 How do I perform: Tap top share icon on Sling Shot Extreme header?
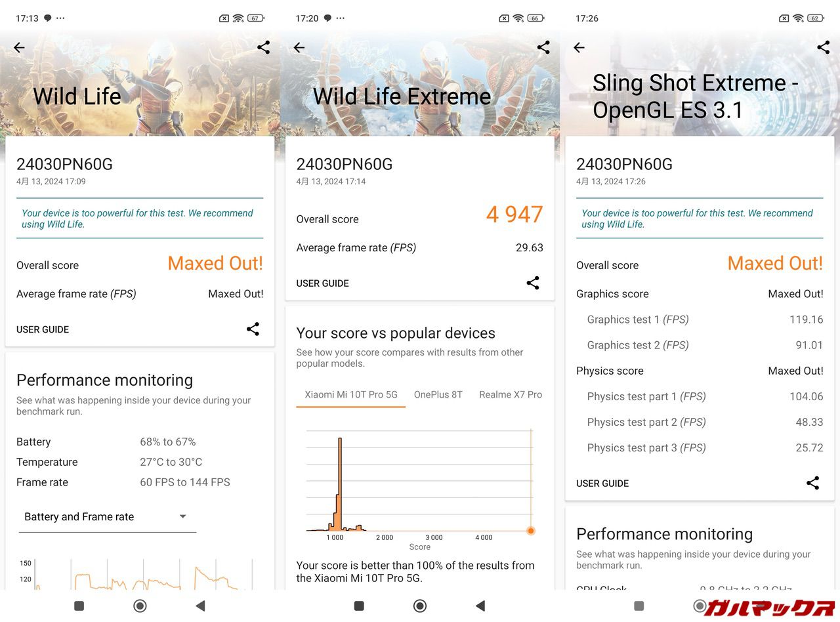click(x=823, y=47)
